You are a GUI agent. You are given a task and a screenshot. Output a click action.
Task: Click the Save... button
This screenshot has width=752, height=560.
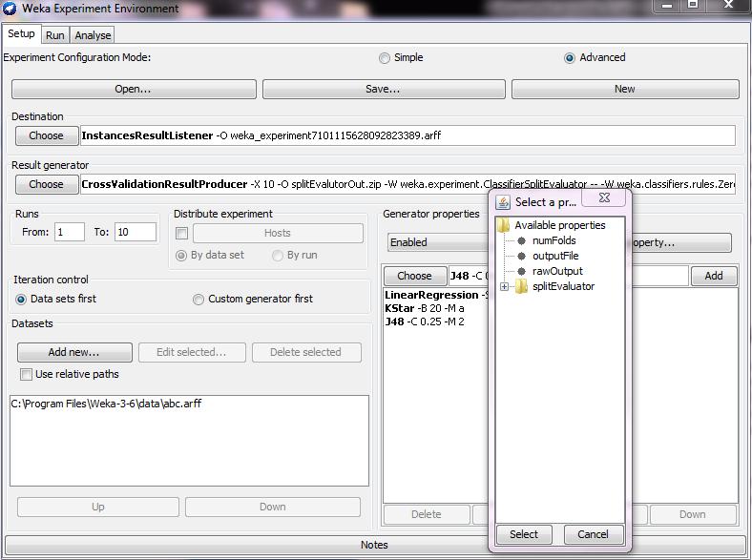pos(384,89)
